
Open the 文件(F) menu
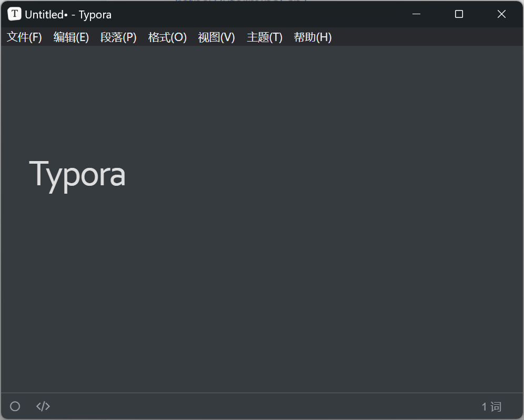click(x=24, y=37)
